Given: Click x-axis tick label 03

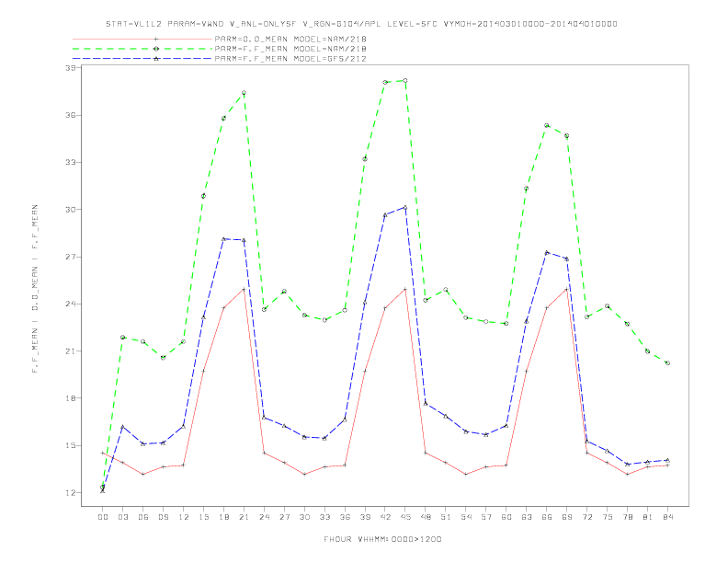Looking at the screenshot, I should (x=122, y=517).
